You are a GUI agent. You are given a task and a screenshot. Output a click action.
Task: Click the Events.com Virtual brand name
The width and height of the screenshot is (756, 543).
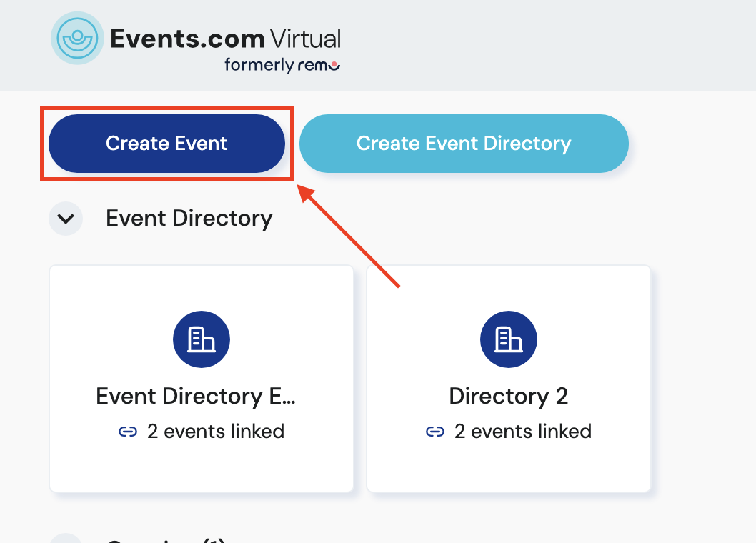click(225, 38)
